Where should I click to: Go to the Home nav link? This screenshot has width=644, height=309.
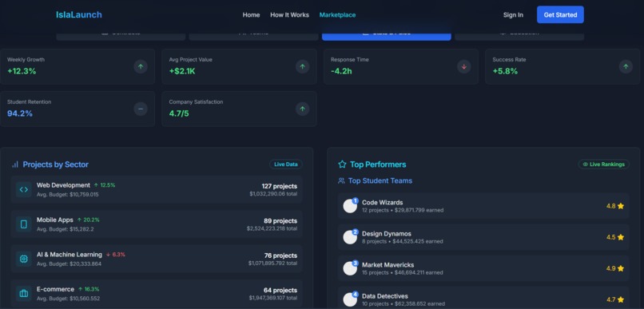[x=251, y=15]
